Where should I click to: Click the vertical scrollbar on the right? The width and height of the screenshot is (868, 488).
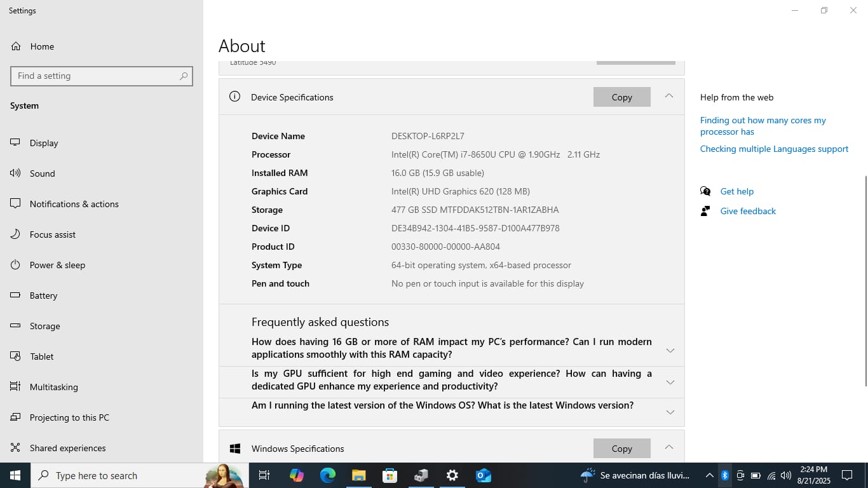865,280
